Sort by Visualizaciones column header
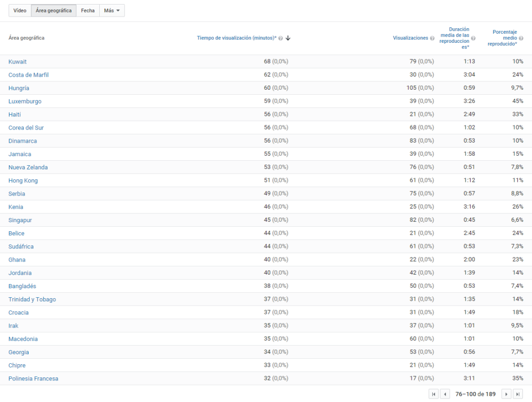 (x=410, y=38)
